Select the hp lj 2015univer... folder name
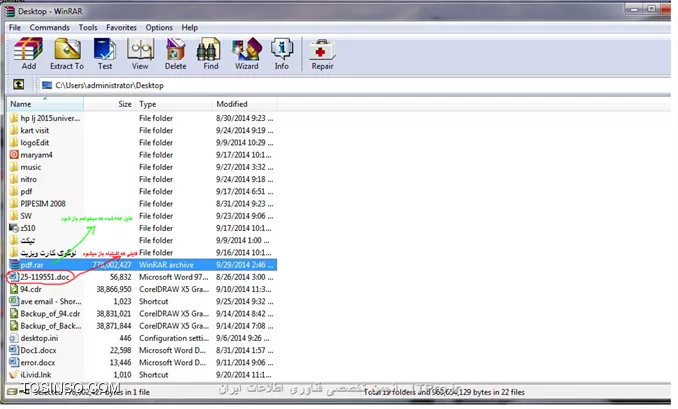The height and width of the screenshot is (409, 678). [50, 118]
